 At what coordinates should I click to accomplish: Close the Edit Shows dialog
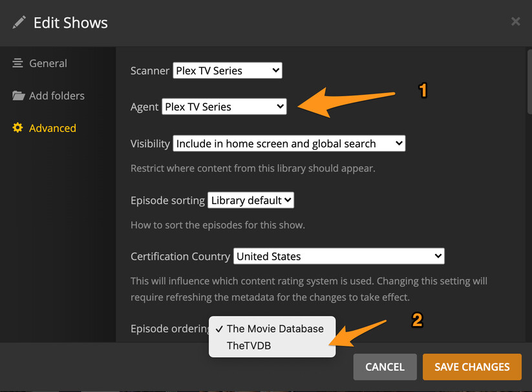pos(515,21)
